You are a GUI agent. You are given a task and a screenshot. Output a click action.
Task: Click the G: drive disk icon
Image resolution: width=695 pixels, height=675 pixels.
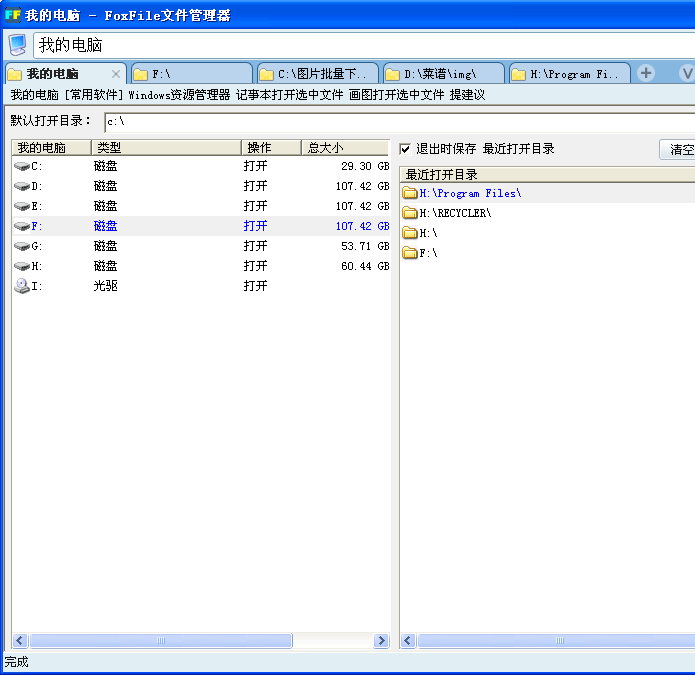click(x=21, y=246)
